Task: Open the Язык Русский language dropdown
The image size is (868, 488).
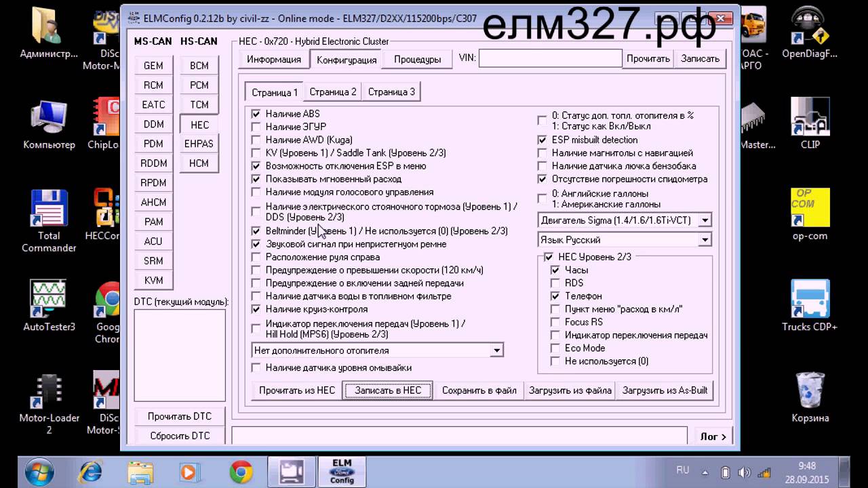Action: (625, 240)
